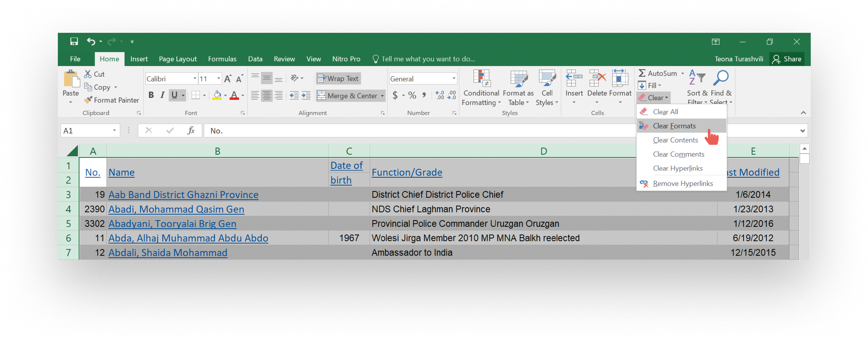Click the Find & Select magnifier
868x342 pixels.
(x=721, y=78)
